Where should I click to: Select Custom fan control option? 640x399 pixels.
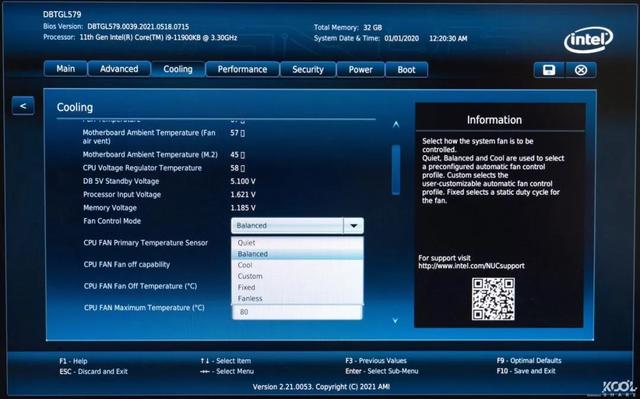297,276
